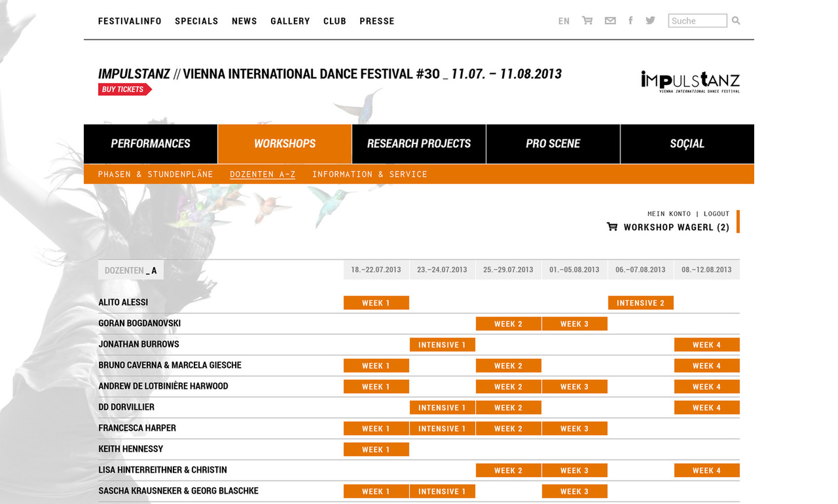Open the Club menu item
Viewport: 838px width, 504px height.
coord(335,21)
